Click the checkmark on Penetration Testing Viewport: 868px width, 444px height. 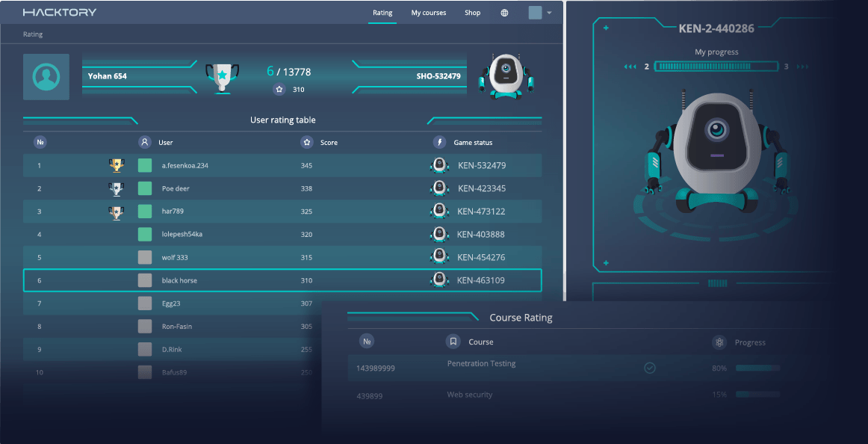pos(650,368)
